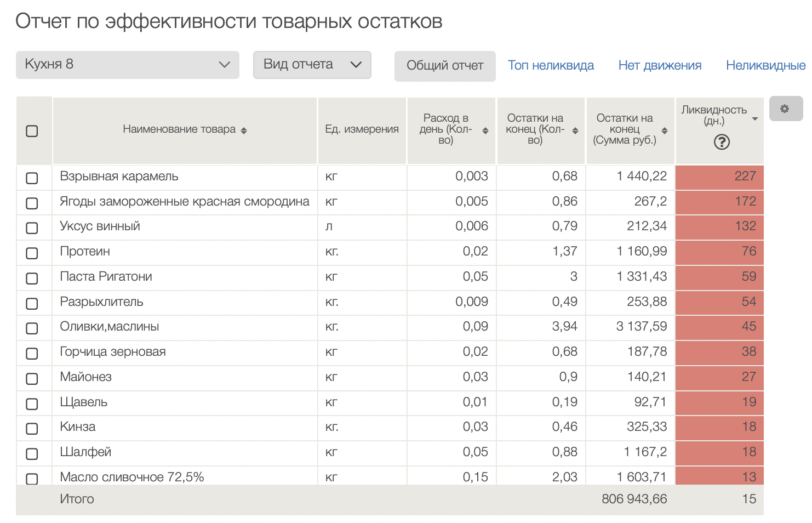This screenshot has height=523, width=812.
Task: Sort by daily consumption column arrows
Action: pos(485,130)
